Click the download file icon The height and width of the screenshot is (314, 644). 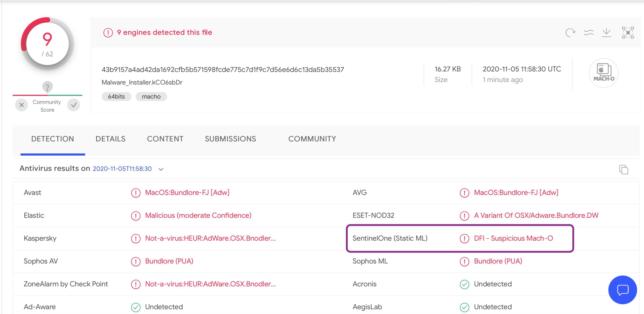[x=607, y=33]
